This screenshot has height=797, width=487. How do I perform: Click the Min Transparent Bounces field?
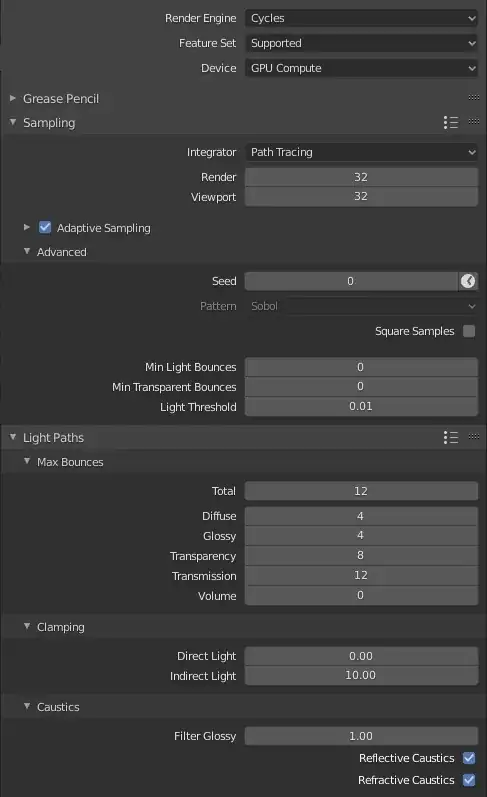coord(361,387)
